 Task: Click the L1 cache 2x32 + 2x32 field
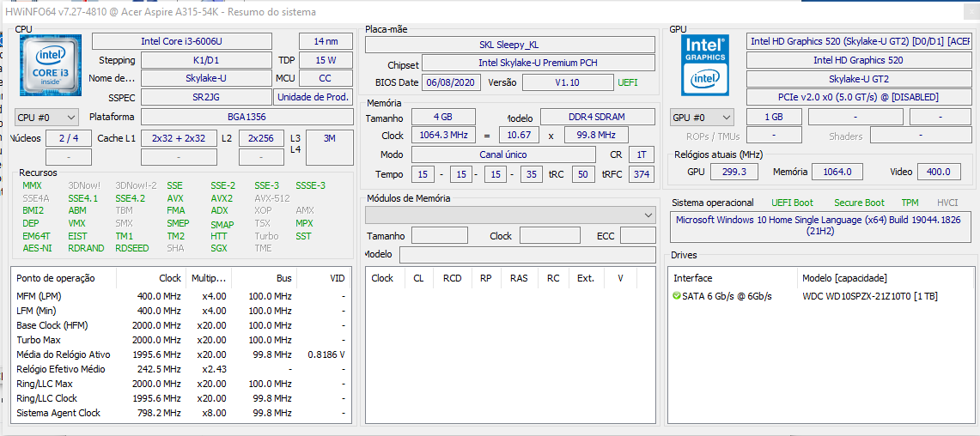(x=179, y=139)
